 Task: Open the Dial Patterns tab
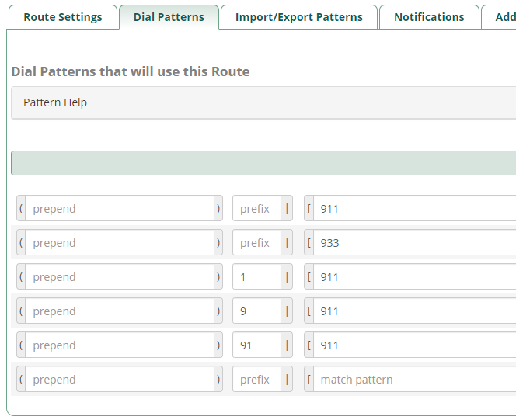click(x=169, y=17)
